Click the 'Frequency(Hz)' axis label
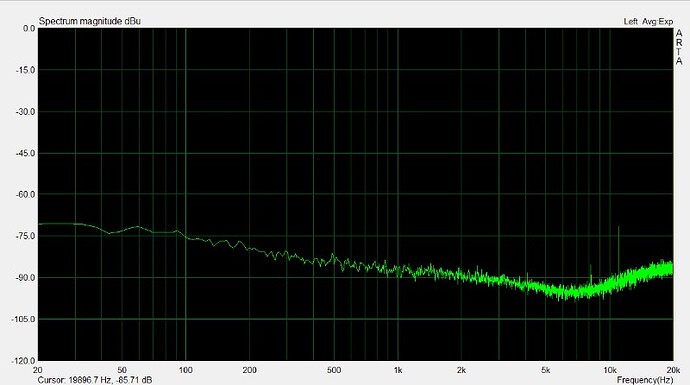Screen dimensions: 690x385 click(645, 380)
